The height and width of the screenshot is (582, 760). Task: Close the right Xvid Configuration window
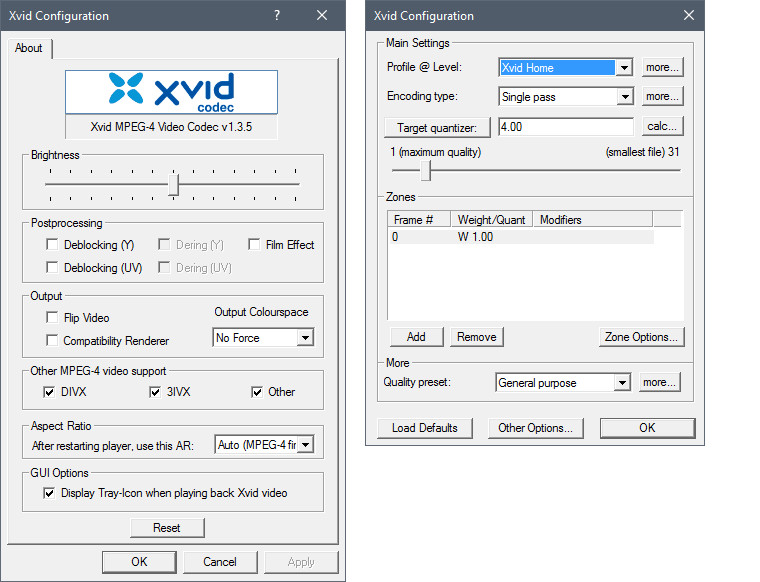689,16
